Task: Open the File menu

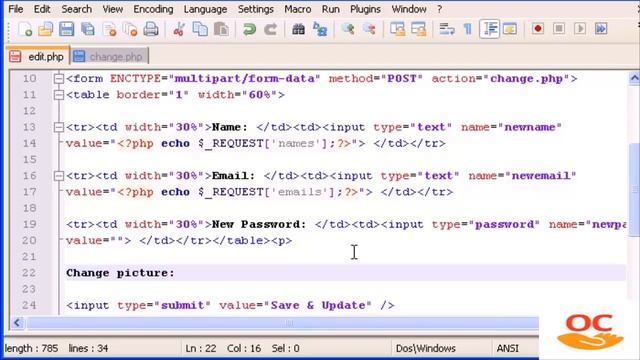Action: pyautogui.click(x=16, y=9)
